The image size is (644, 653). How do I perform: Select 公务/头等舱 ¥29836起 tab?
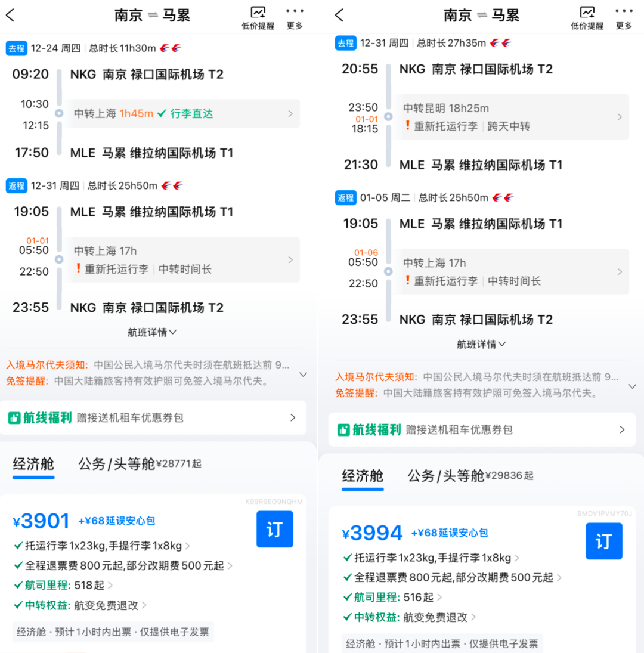tap(470, 476)
